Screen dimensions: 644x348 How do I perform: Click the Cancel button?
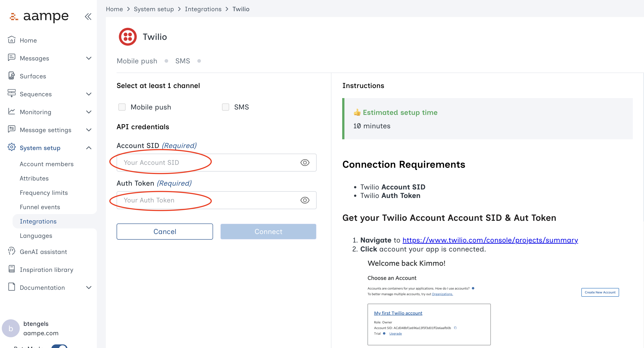pos(165,231)
